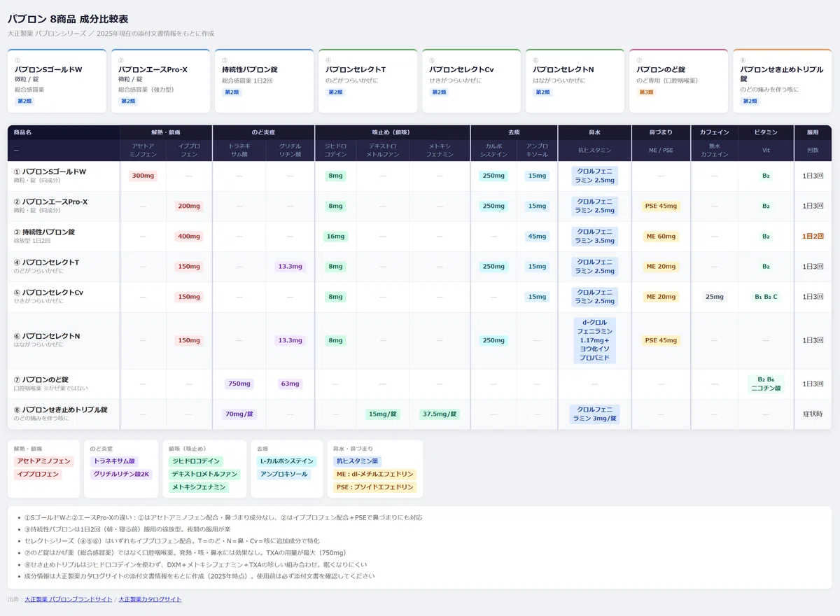Image resolution: width=840 pixels, height=616 pixels.
Task: Click the 25mg caffeine cell
Action: point(714,296)
